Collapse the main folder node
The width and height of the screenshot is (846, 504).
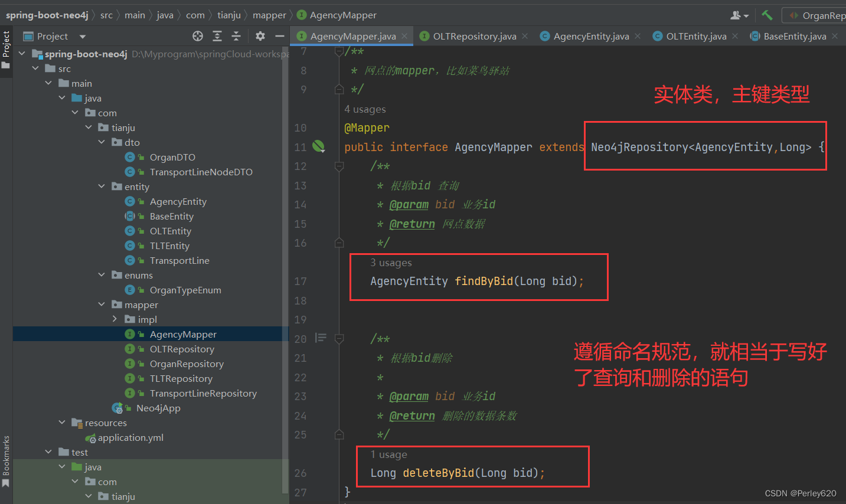click(48, 83)
